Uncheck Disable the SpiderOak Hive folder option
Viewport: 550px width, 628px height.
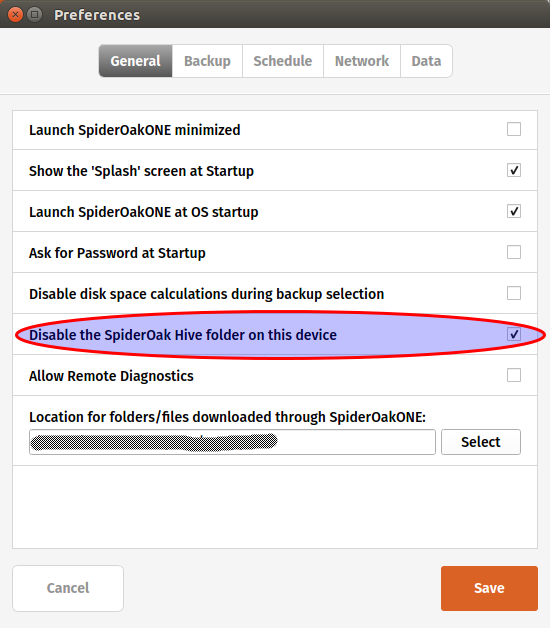[514, 334]
